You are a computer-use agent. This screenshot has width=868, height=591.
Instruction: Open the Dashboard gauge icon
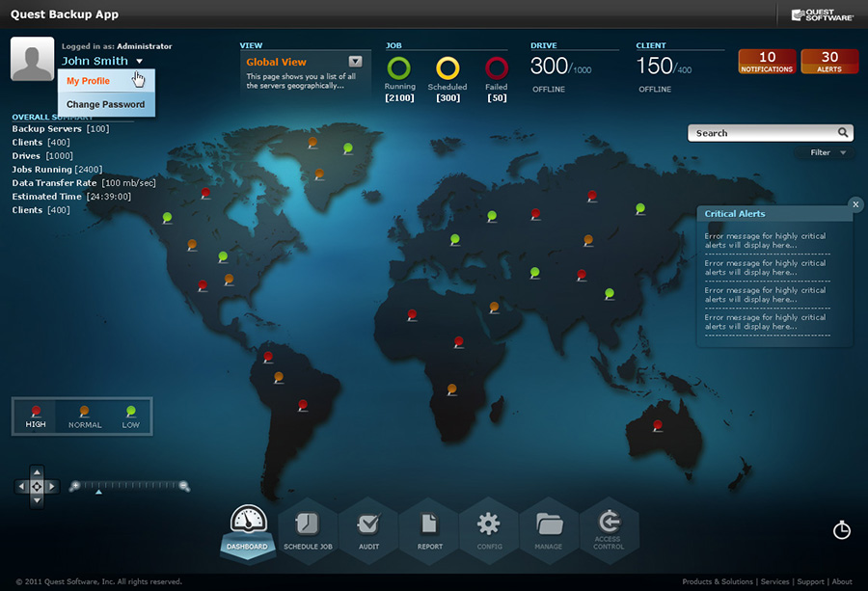pyautogui.click(x=248, y=521)
